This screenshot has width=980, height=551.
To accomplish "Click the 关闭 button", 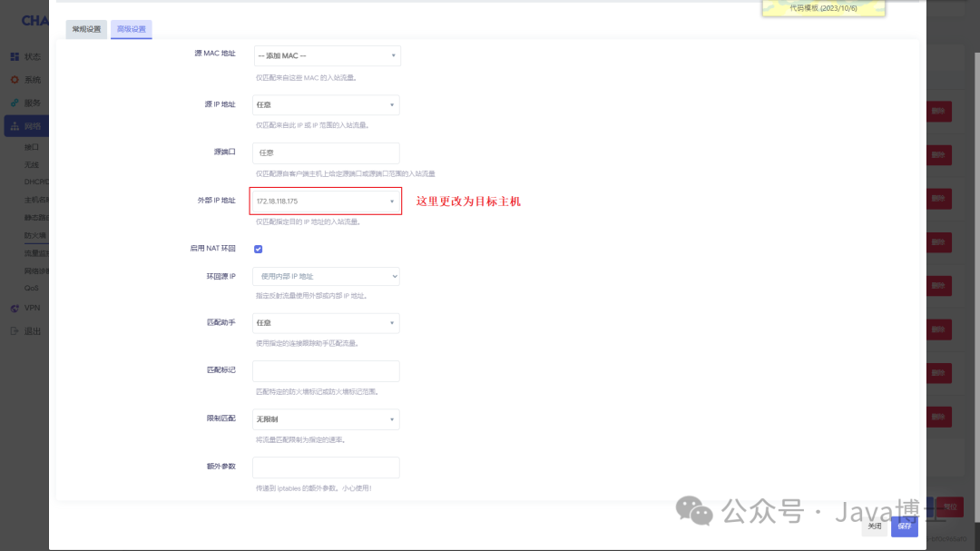I will click(x=874, y=526).
